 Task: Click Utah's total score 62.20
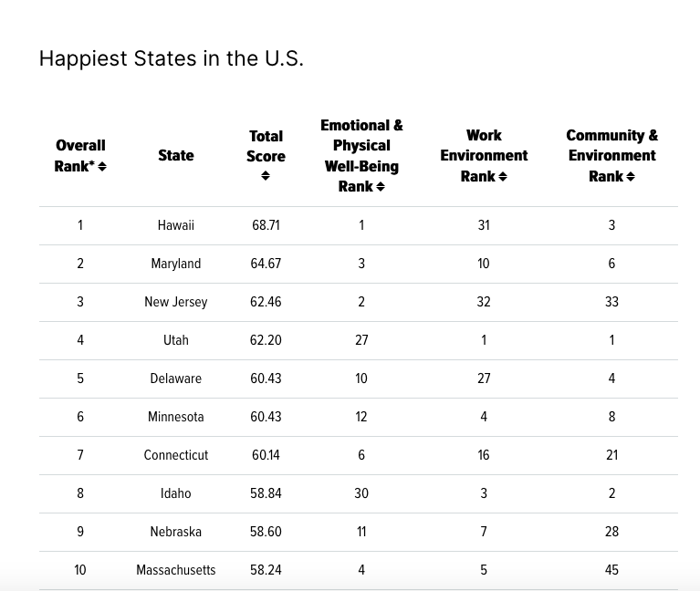(266, 340)
